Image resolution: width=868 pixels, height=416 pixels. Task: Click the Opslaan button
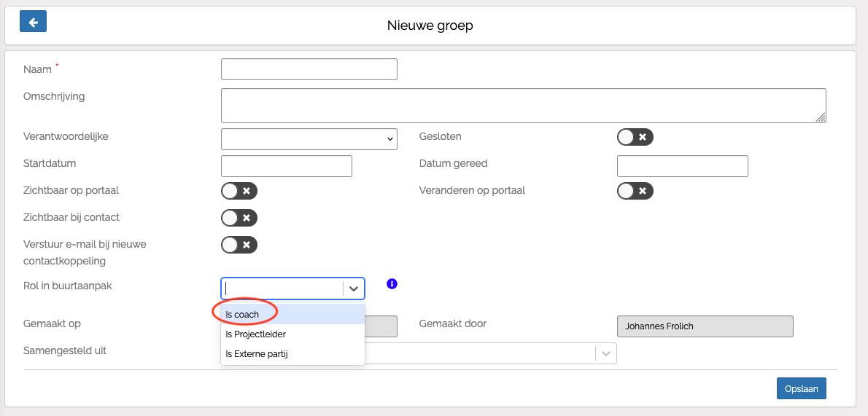click(802, 389)
